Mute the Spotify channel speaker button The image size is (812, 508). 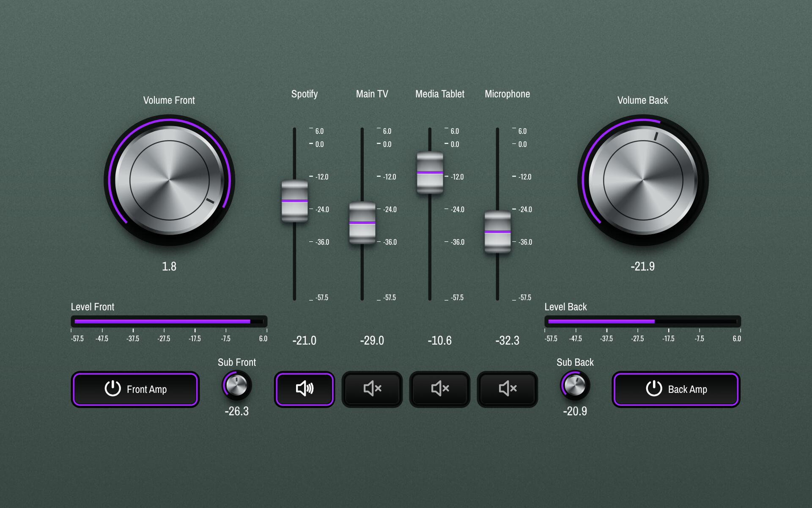[304, 389]
